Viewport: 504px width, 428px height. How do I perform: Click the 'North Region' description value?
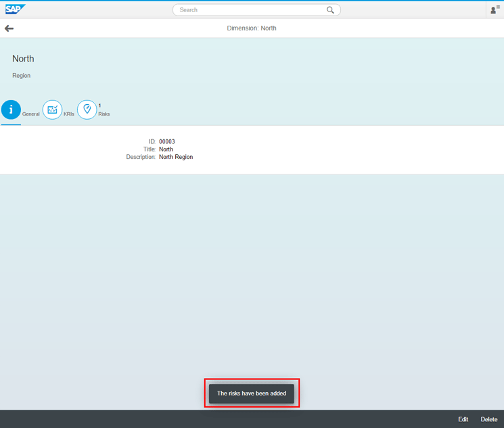click(x=176, y=157)
